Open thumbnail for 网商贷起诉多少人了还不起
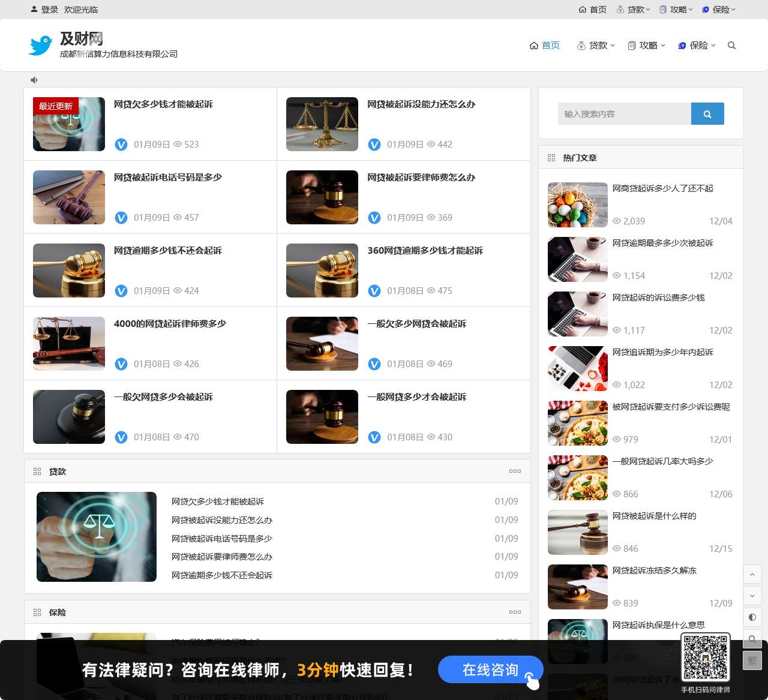768x700 pixels. click(577, 205)
